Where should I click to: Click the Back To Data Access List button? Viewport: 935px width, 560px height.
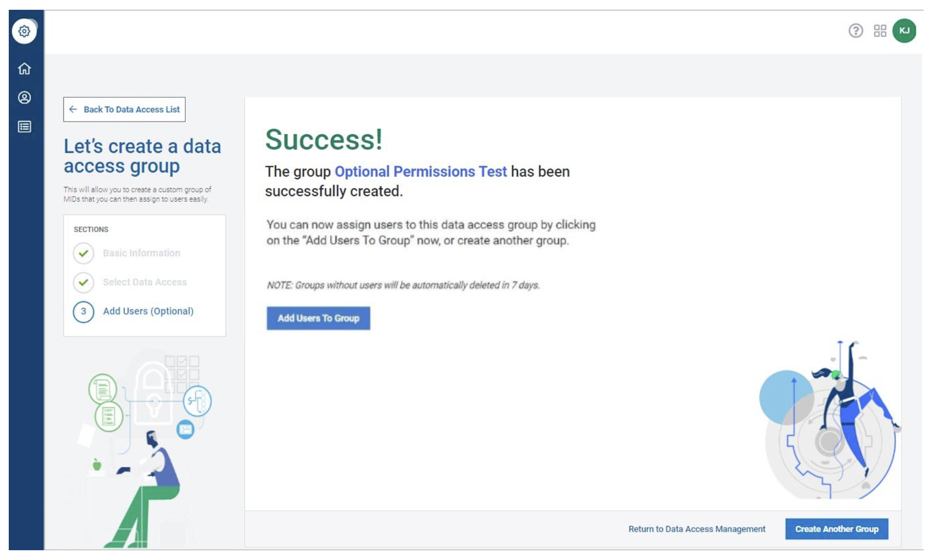tap(124, 110)
